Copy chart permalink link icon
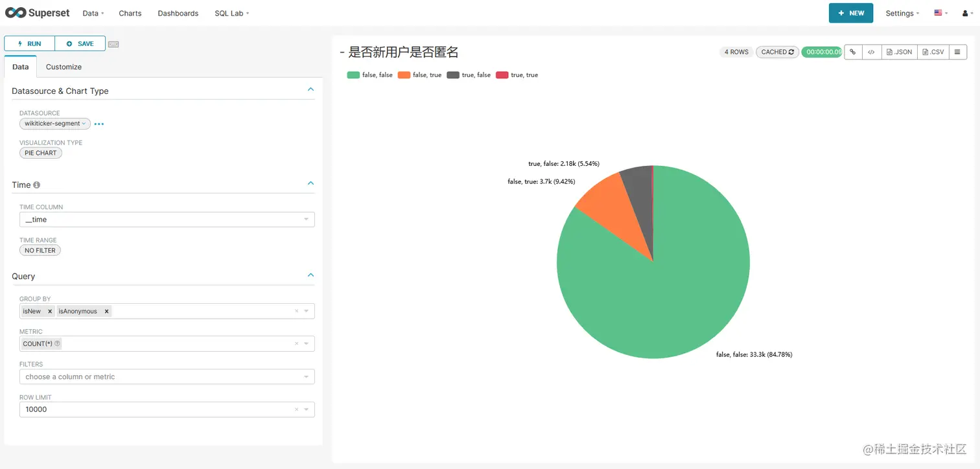 pyautogui.click(x=853, y=52)
